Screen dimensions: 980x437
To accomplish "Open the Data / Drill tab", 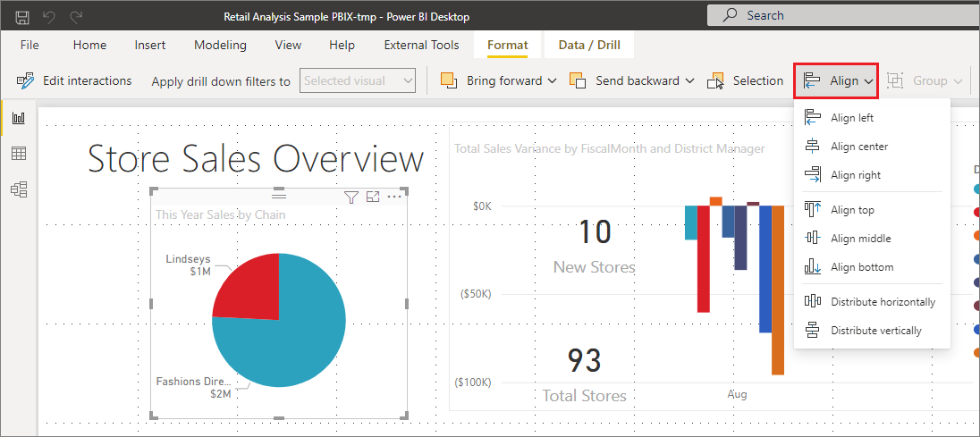I will (x=588, y=45).
